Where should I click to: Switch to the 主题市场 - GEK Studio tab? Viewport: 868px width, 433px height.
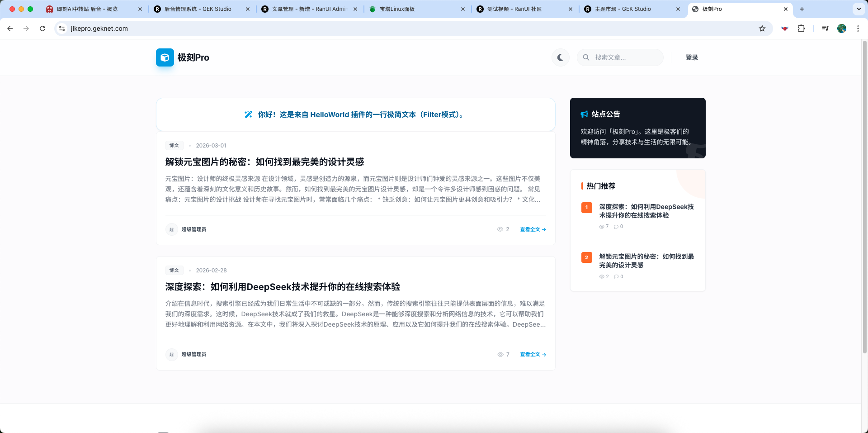pyautogui.click(x=624, y=9)
